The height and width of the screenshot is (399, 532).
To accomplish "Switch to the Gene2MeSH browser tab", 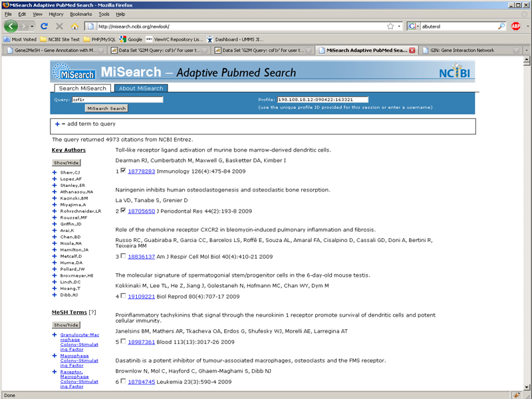I will point(55,51).
